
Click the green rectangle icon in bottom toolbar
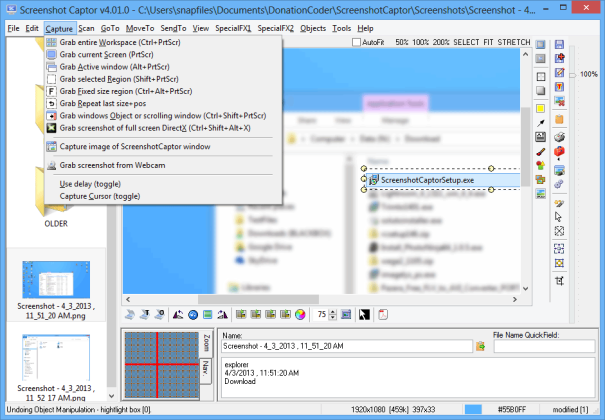[x=208, y=315]
